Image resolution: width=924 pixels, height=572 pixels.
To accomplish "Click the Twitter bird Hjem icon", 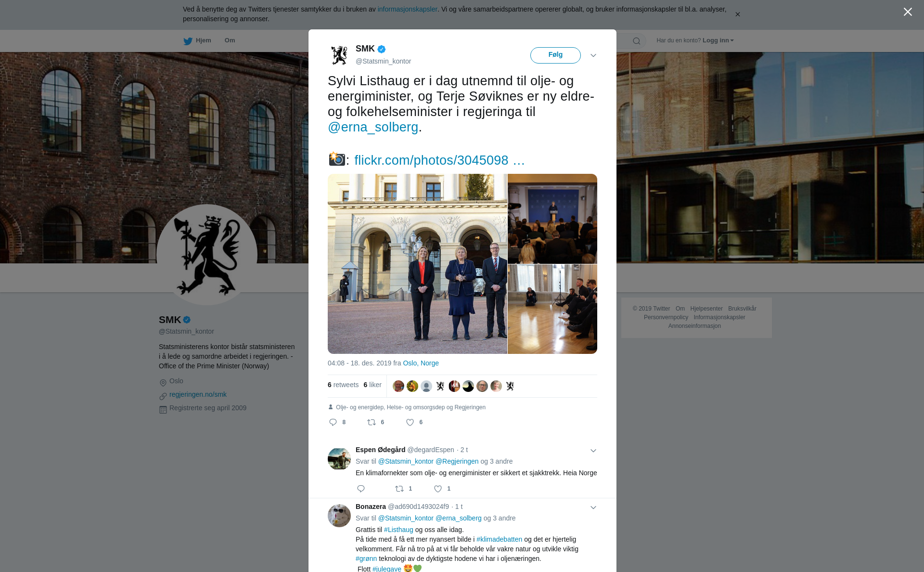I will tap(188, 41).
